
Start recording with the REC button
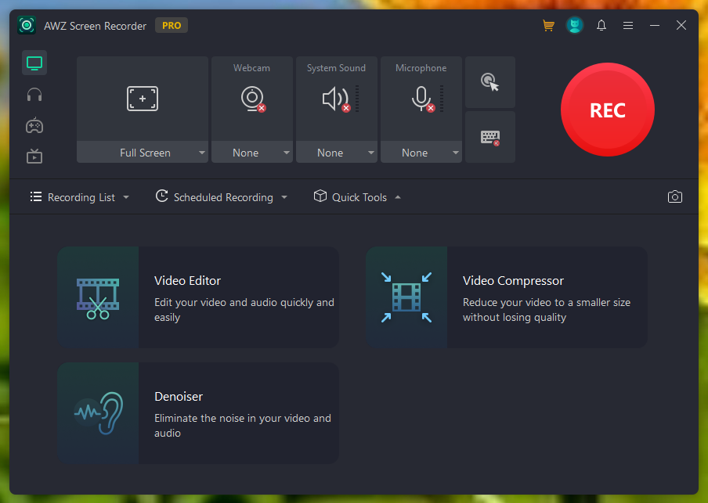point(607,110)
